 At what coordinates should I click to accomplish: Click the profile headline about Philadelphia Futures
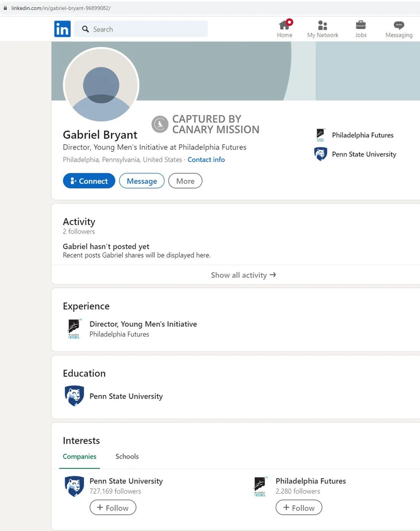[x=154, y=147]
